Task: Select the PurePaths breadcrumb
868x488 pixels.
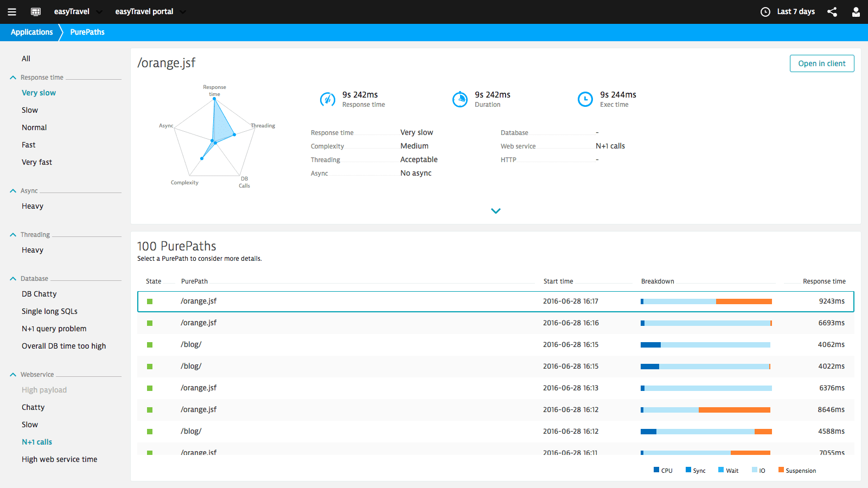Action: (87, 32)
